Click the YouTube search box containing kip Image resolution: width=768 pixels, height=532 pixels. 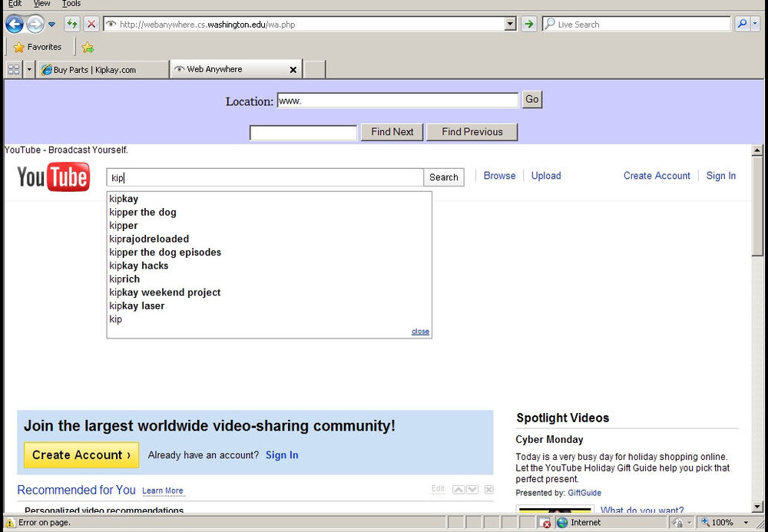click(x=265, y=177)
